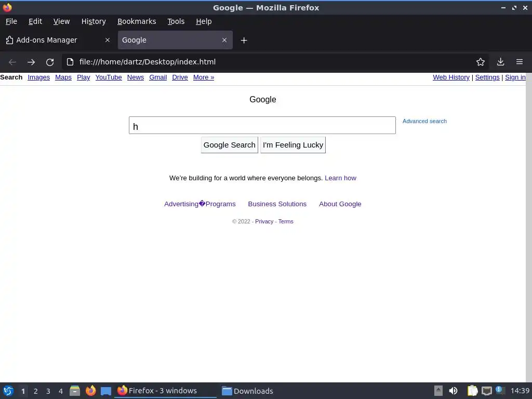Open the View menu
532x399 pixels.
[61, 21]
